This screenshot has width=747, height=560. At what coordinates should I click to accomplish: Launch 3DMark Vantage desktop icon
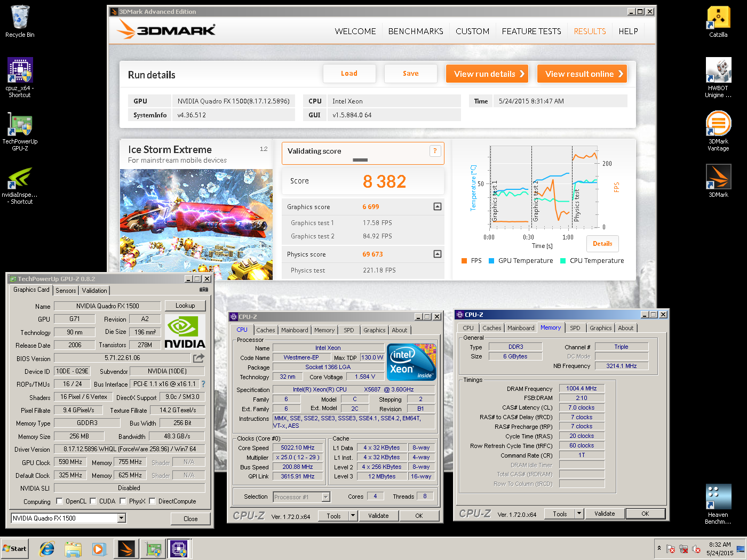[718, 131]
